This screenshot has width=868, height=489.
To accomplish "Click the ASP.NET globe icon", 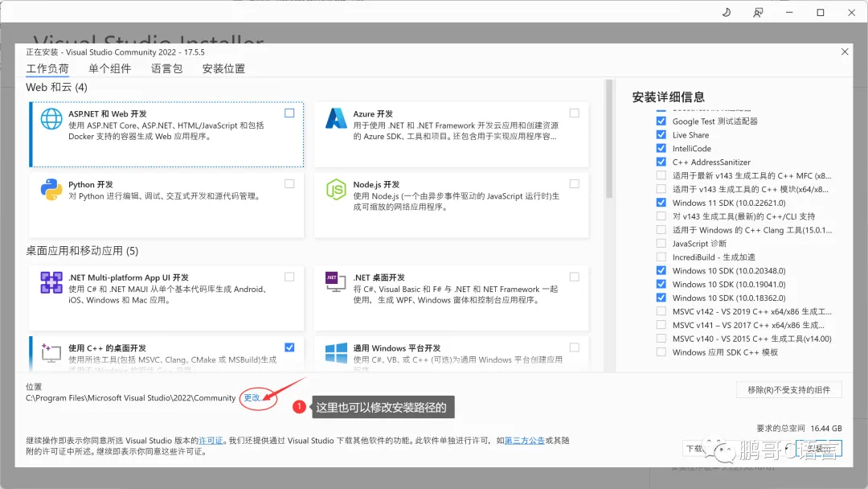I will 51,119.
